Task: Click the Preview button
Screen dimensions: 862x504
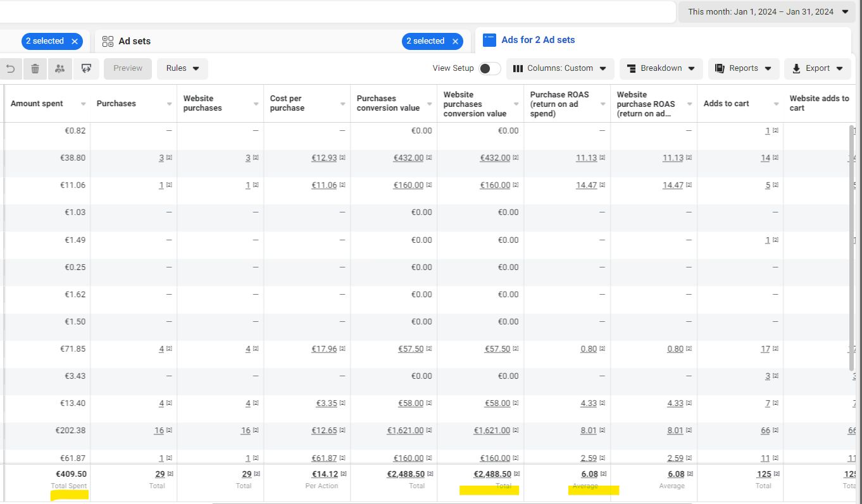Action: [x=128, y=68]
